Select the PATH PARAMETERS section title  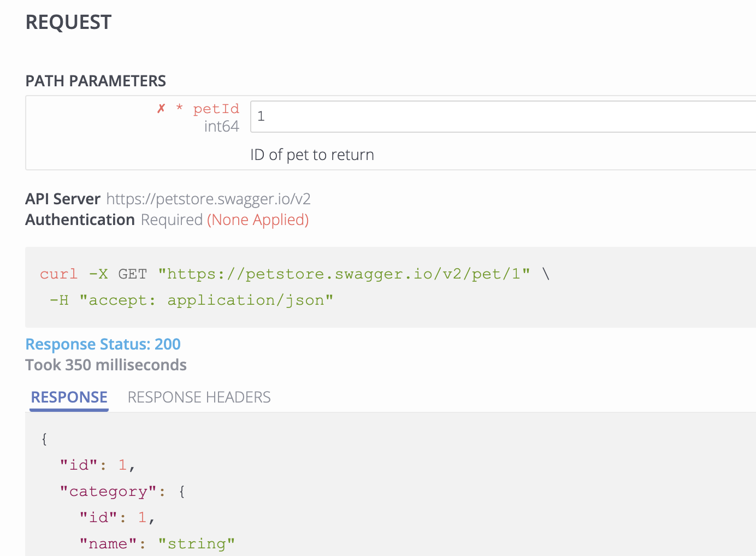[x=95, y=81]
